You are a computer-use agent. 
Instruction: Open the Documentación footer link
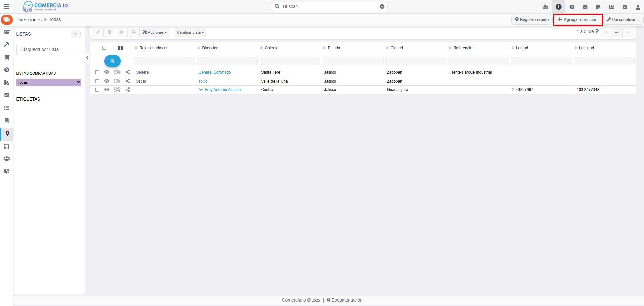pos(345,300)
